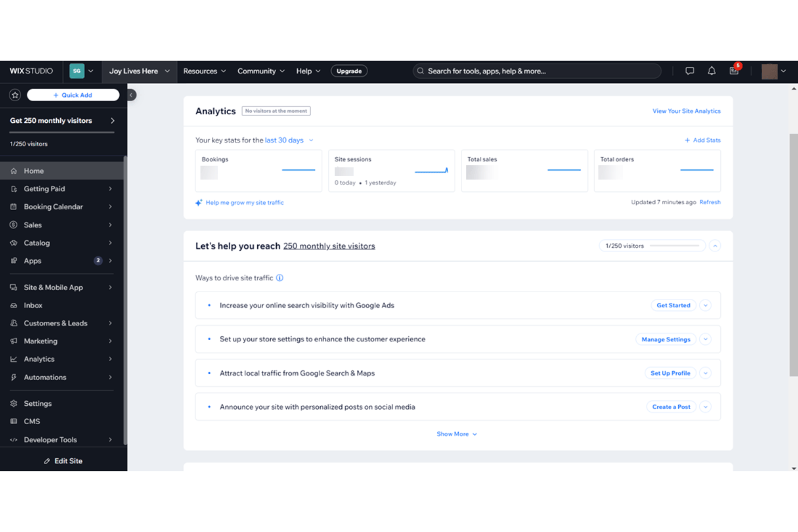Image resolution: width=798 pixels, height=532 pixels.
Task: Focus the search for tools and apps field
Action: (537, 71)
